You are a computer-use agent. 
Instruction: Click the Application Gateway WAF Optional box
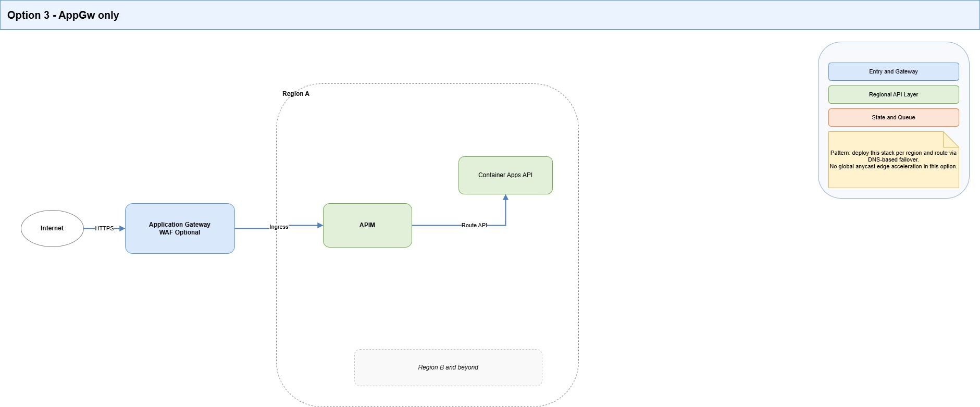click(180, 228)
